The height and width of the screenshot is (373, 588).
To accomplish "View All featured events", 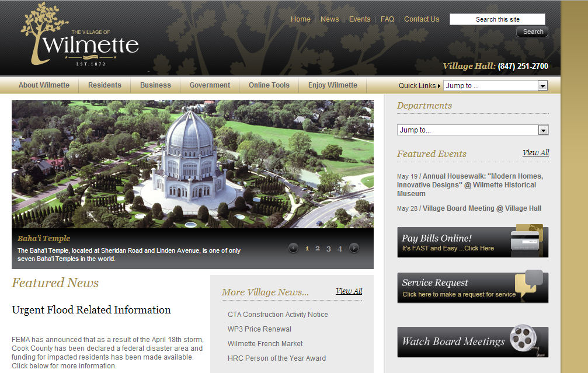I will pos(535,153).
